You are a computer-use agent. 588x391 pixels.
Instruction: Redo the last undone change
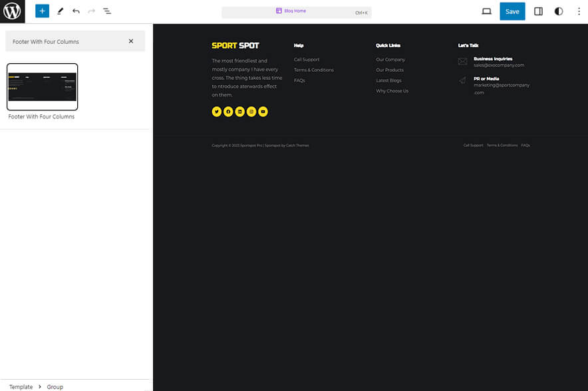[x=90, y=11]
